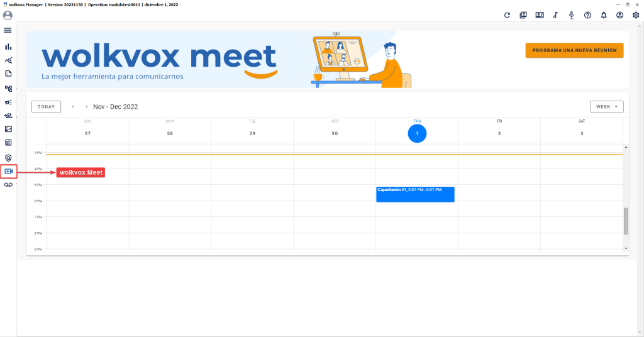Open the shield sidebar icon

tap(8, 158)
